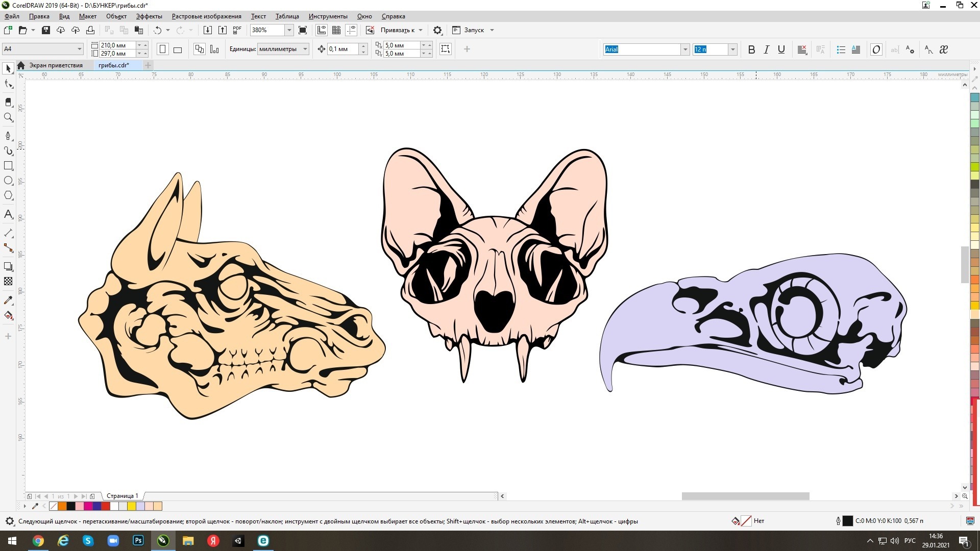Click the Save icon in toolbar
This screenshot has width=980, height=551.
tap(46, 30)
